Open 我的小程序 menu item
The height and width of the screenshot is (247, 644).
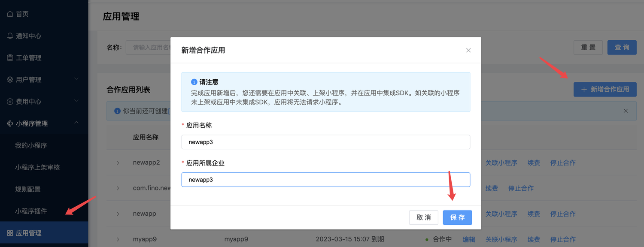(x=31, y=145)
